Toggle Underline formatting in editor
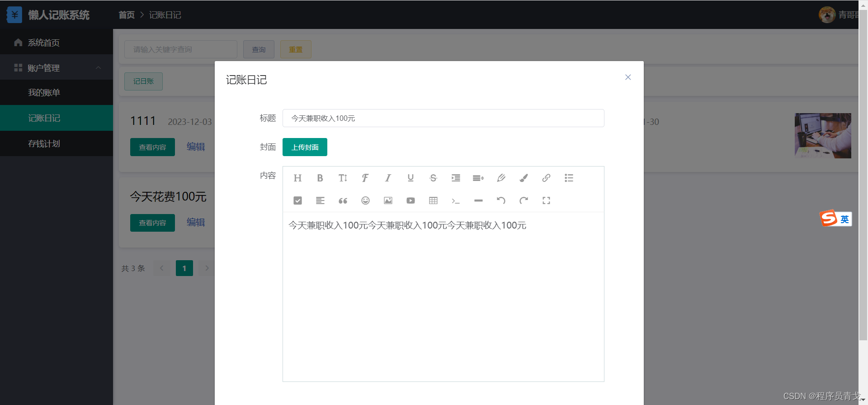Image resolution: width=868 pixels, height=405 pixels. point(410,178)
